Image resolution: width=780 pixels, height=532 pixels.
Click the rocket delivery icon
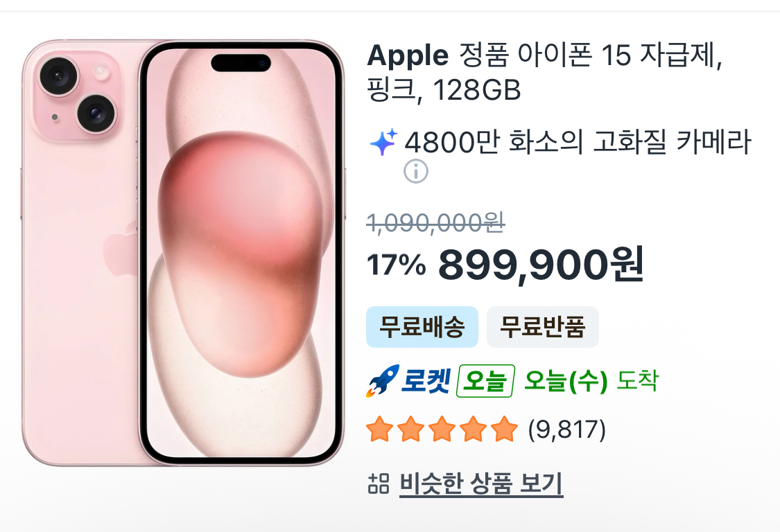tap(383, 381)
